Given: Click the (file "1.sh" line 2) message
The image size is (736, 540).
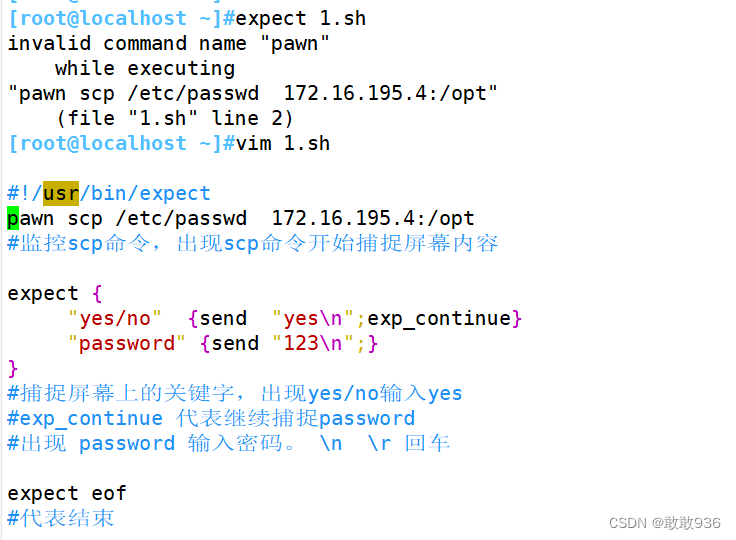Looking at the screenshot, I should 175,118.
